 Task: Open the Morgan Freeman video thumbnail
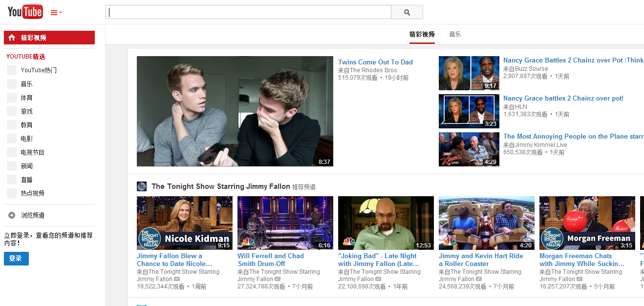click(587, 223)
